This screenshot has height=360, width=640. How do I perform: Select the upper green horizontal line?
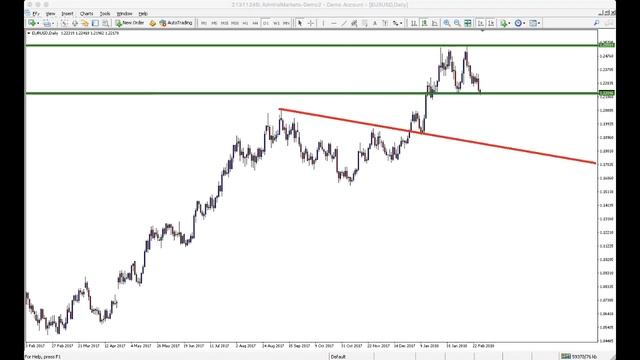pos(311,45)
